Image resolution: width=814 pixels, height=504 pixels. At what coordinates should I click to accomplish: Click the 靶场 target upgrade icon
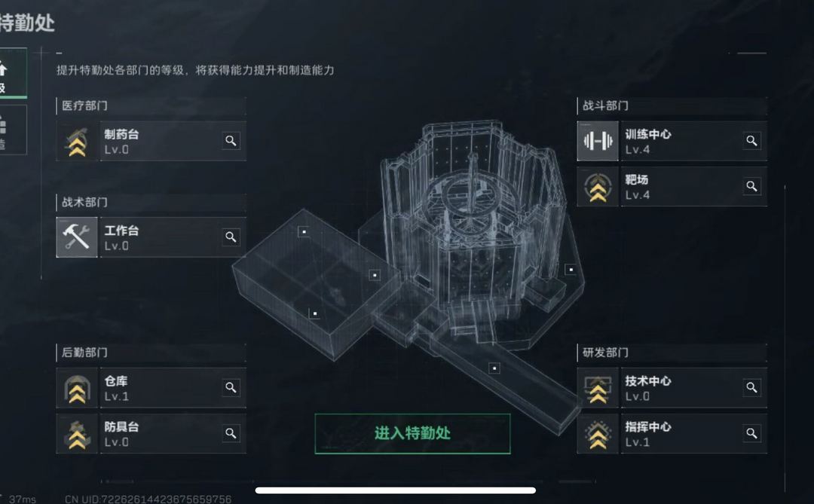point(598,187)
